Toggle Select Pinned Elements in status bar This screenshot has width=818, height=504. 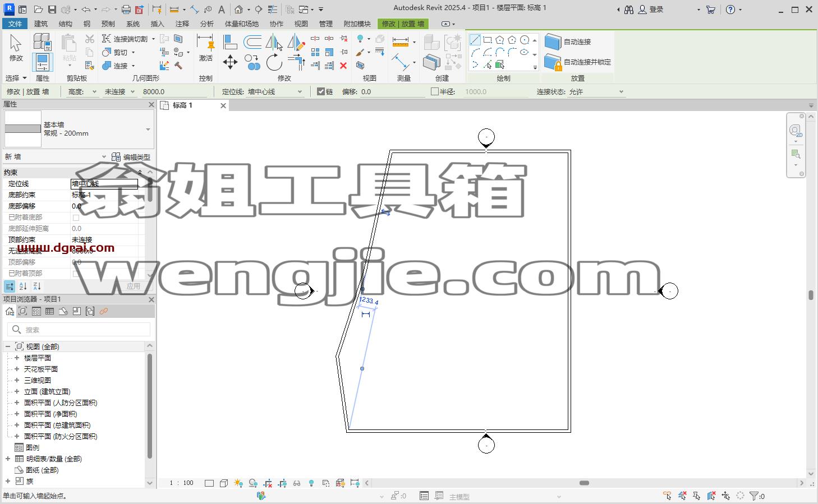point(696,496)
